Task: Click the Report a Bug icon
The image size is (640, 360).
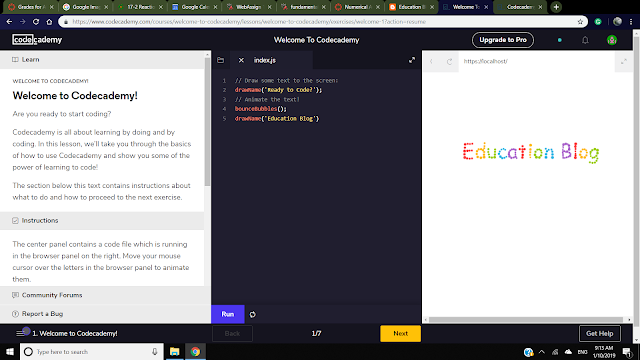Action: point(15,314)
